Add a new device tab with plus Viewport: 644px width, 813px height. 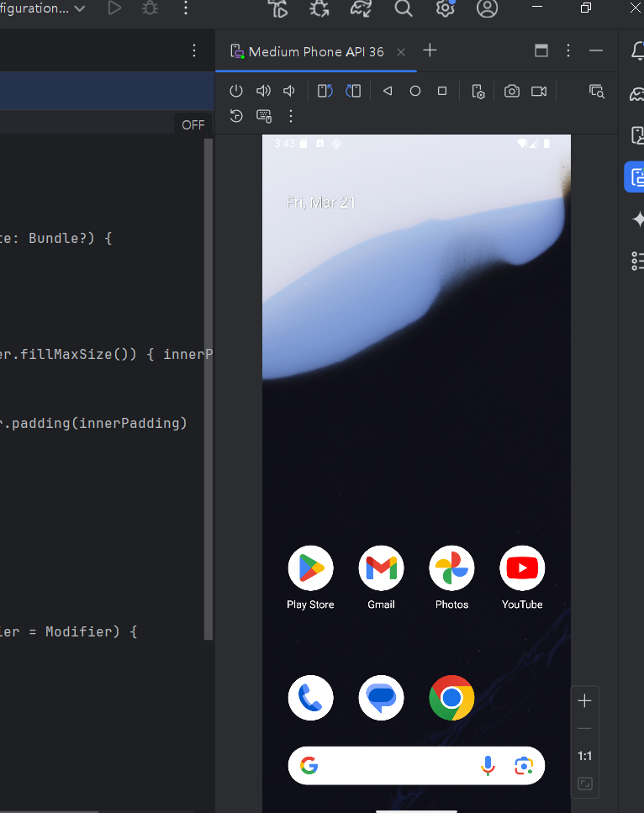click(430, 50)
